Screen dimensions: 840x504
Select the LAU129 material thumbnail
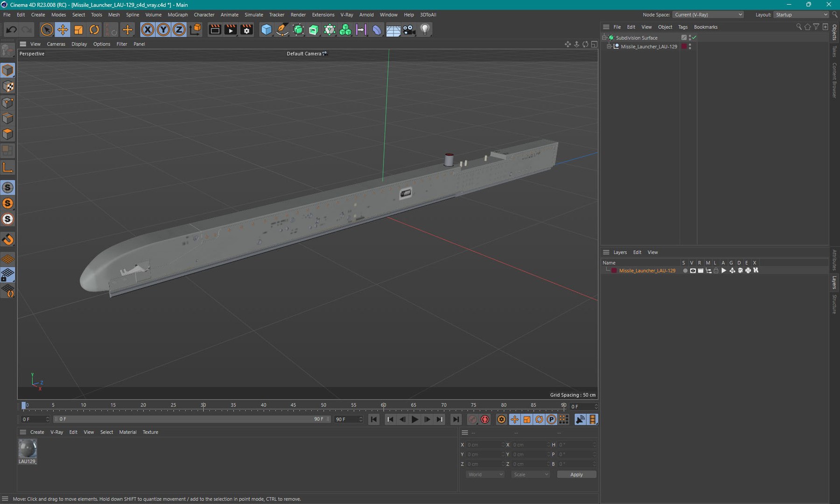coord(28,448)
